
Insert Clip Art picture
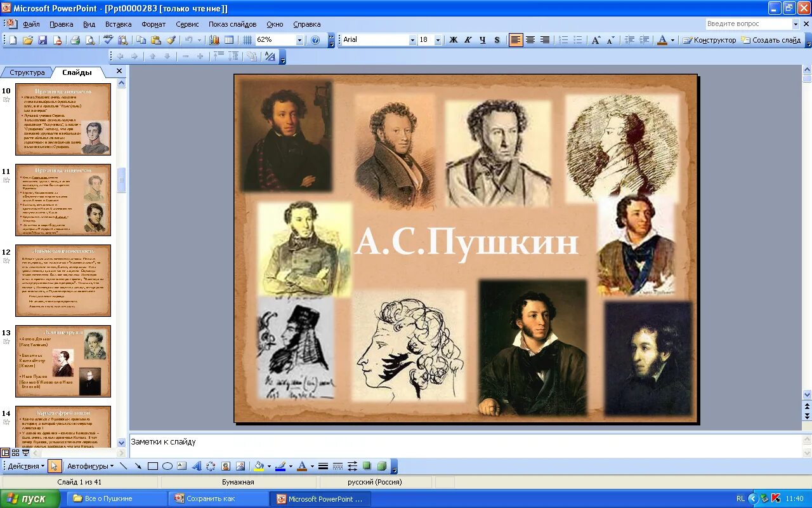click(x=225, y=466)
